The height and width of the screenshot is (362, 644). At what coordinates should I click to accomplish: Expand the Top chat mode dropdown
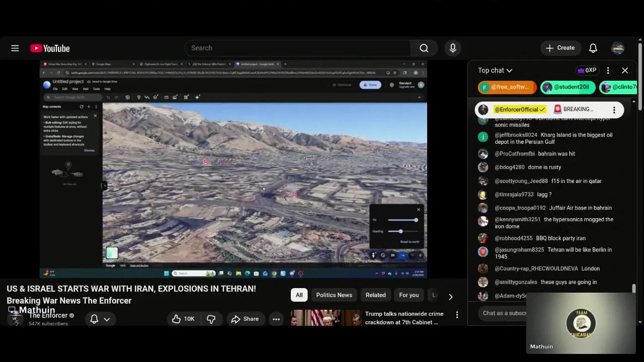click(x=495, y=70)
